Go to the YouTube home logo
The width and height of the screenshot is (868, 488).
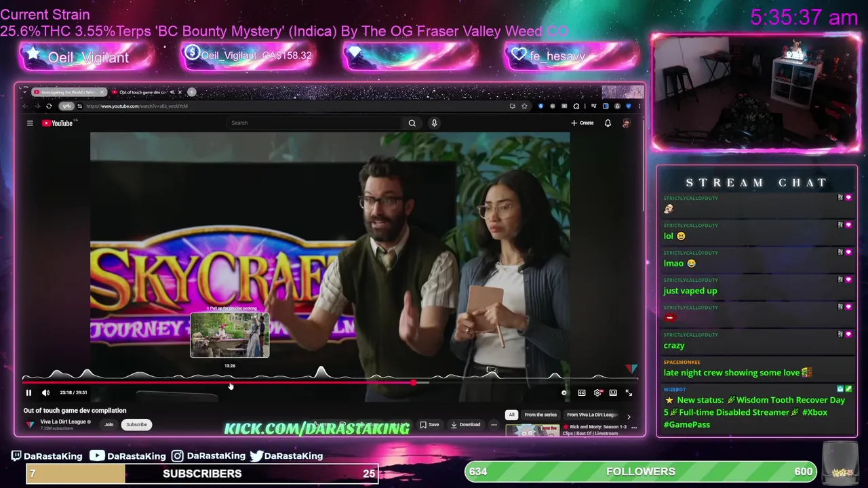58,123
